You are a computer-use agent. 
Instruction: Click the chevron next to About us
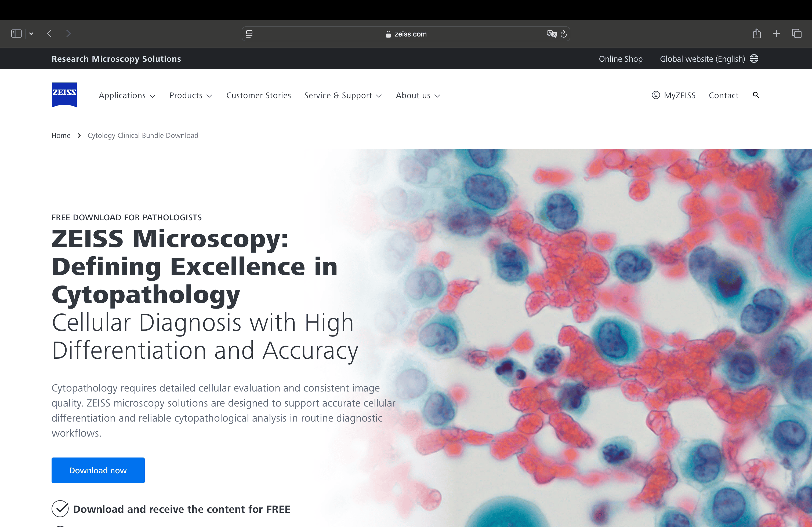click(x=437, y=96)
